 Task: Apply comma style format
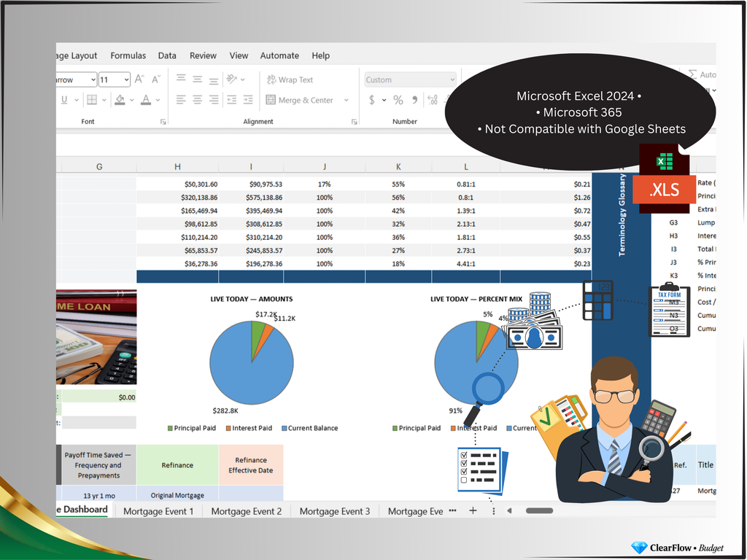point(414,100)
